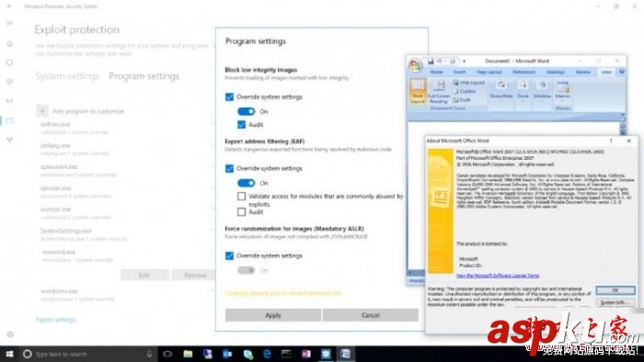Viewport: 644px width, 362px height.
Task: Open the Macros dropdown in Word ribbon
Action: point(562,90)
